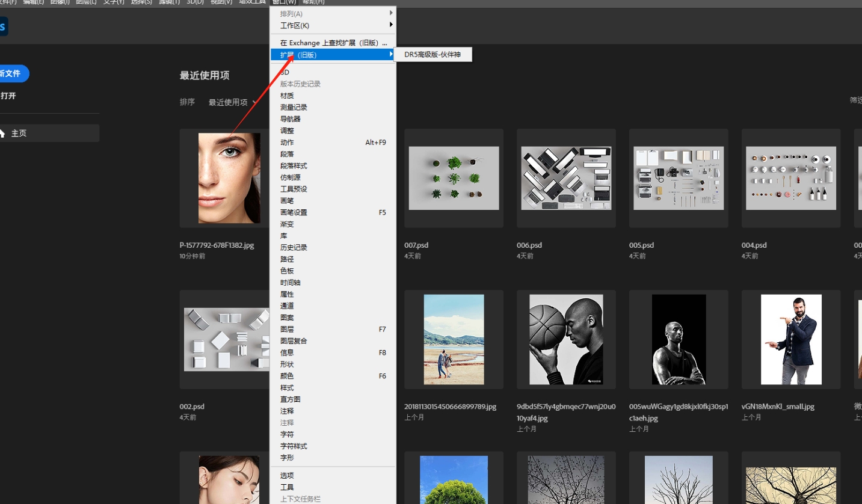The height and width of the screenshot is (504, 862).
Task: Click the 画笔设置 menu item
Action: tap(294, 212)
